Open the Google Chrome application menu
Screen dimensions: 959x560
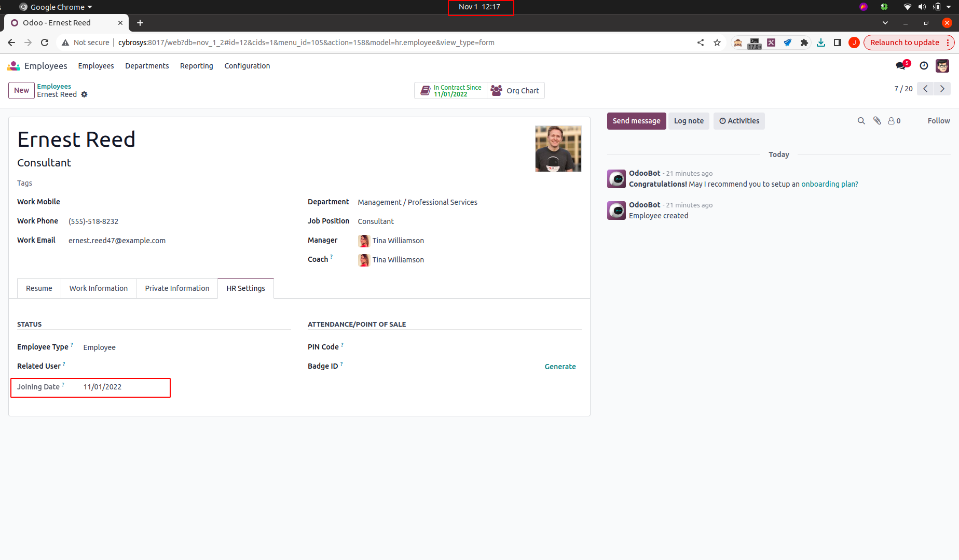coord(56,7)
